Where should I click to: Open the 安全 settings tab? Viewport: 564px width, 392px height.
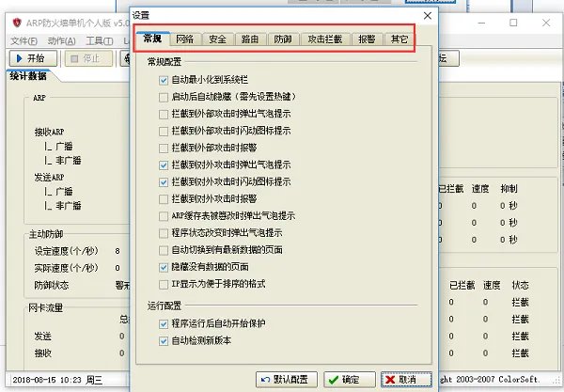coord(217,39)
